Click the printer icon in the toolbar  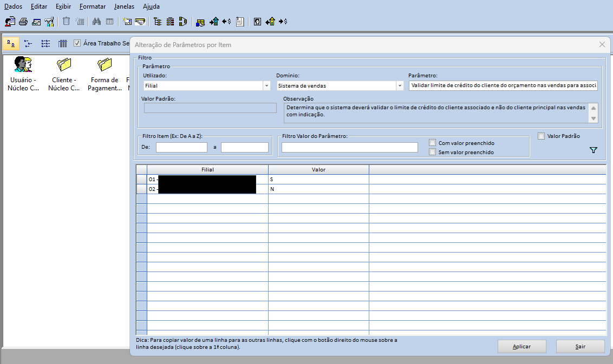[23, 22]
